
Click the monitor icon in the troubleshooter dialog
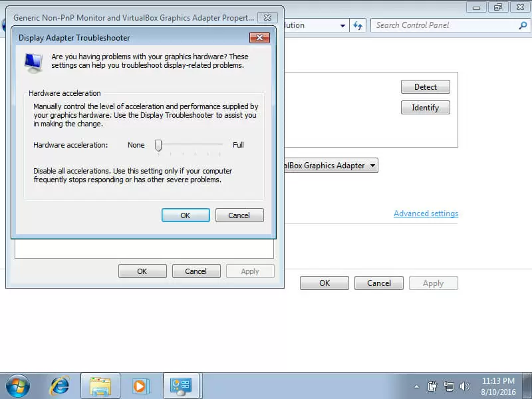click(34, 63)
